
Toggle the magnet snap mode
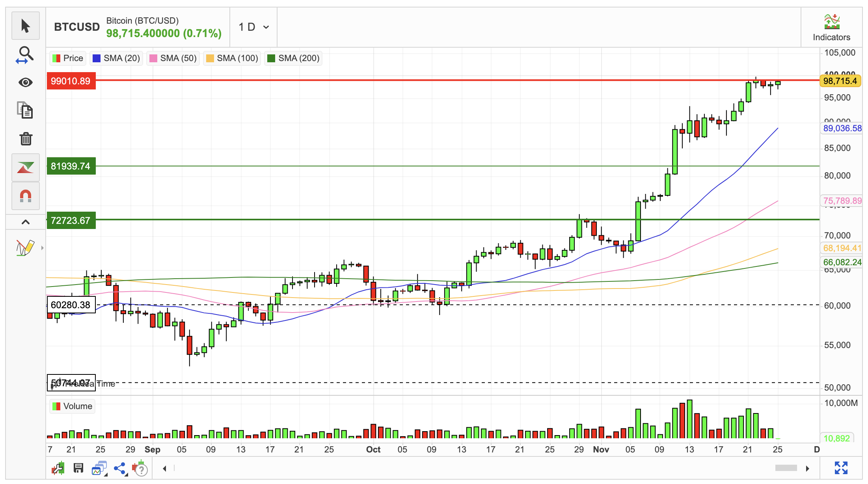pos(26,196)
